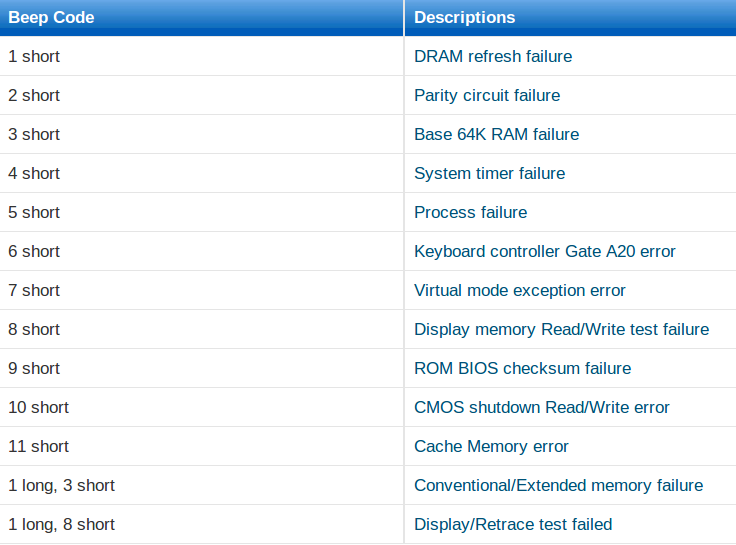Click 'System timer failure' description

pos(489,173)
